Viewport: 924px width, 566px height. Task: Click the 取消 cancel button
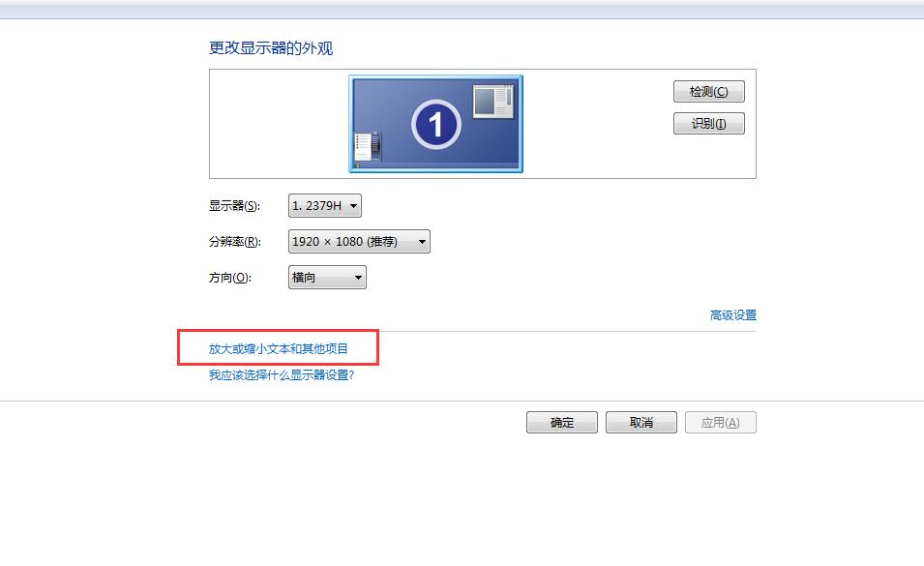[641, 422]
